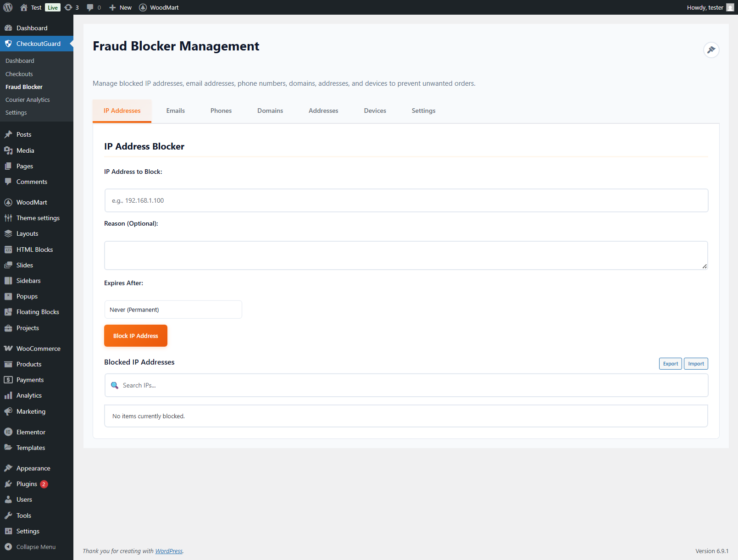Open the Settings tab of Fraud Blocker
The height and width of the screenshot is (560, 738).
(x=424, y=111)
